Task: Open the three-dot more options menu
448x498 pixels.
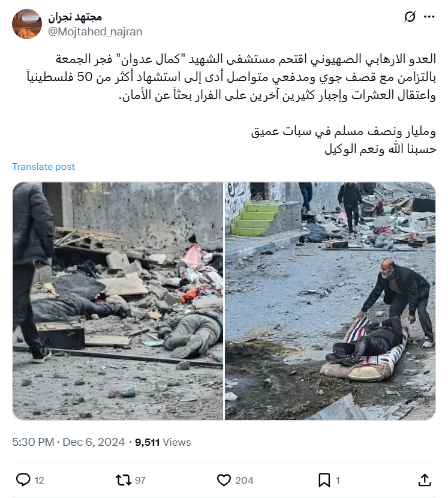Action: [x=429, y=17]
